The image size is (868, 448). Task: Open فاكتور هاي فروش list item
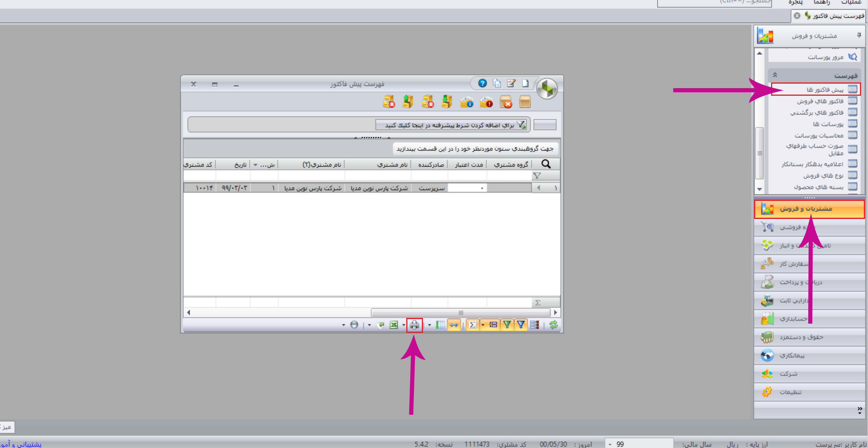[x=820, y=101]
